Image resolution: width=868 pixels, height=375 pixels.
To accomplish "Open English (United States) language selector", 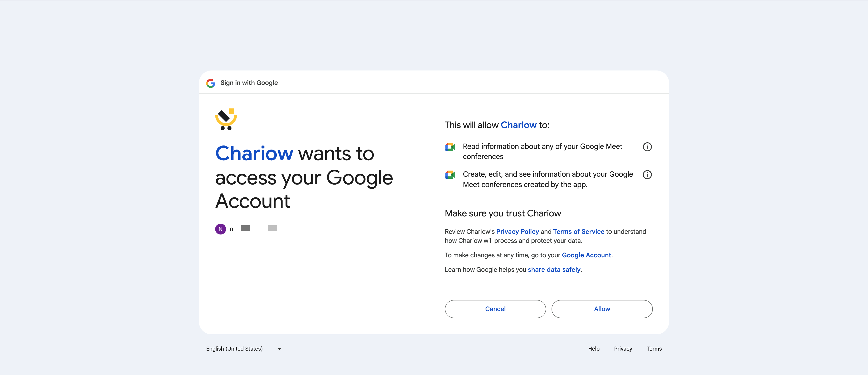I will (x=235, y=349).
